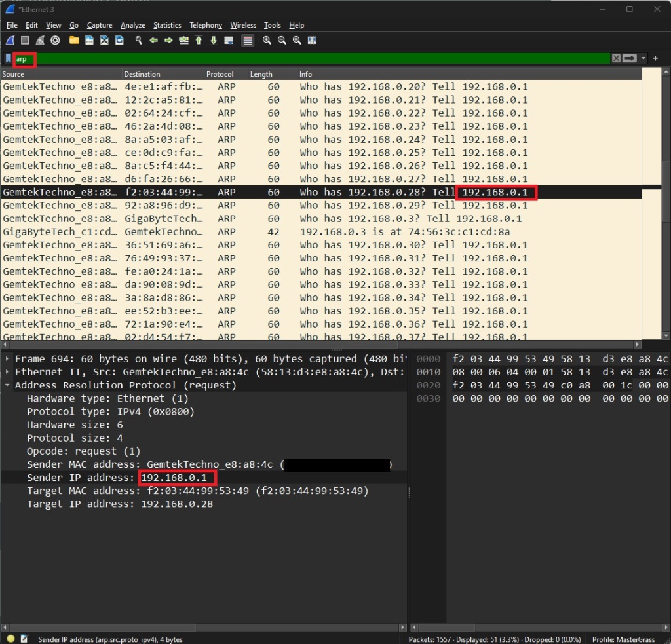This screenshot has height=644, width=671.
Task: Open capture options gear icon
Action: (56, 41)
